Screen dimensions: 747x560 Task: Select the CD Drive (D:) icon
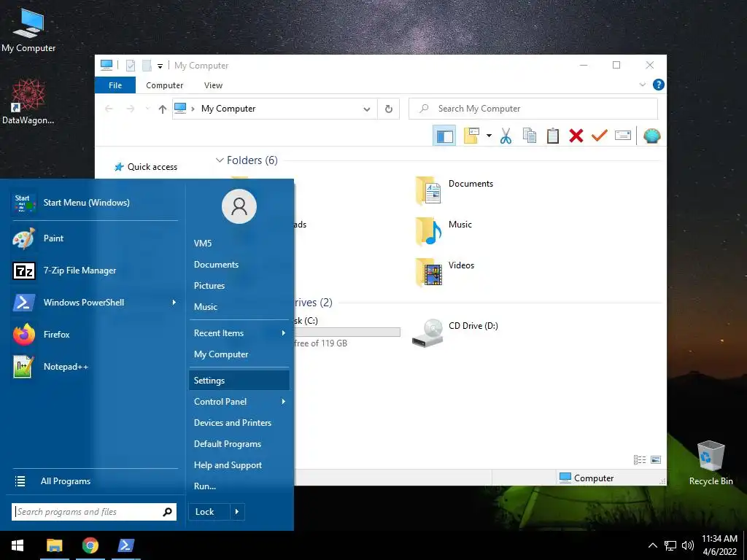[427, 332]
